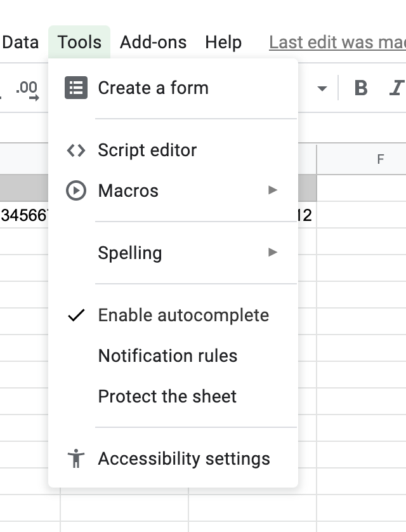Viewport: 406px width, 532px height.
Task: Open the Add-ons menu
Action: (x=153, y=43)
